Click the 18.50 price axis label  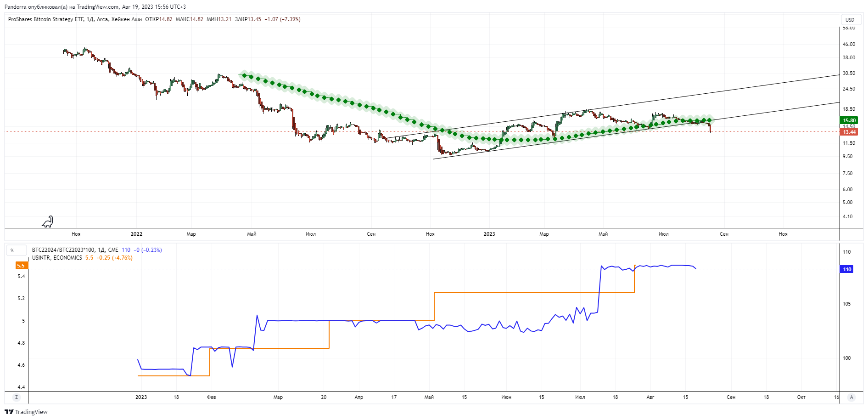tap(849, 109)
